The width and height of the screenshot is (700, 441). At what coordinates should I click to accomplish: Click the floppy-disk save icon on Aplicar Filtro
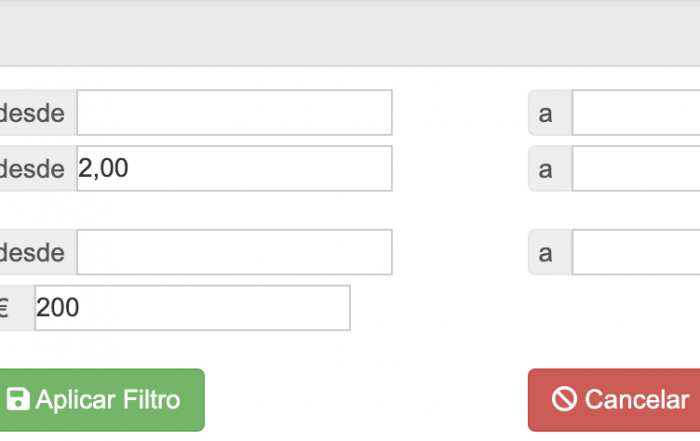[x=18, y=399]
